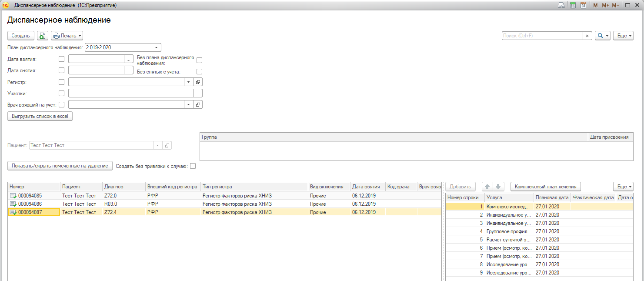644x281 pixels.
Task: Expand План диспансерного наблюдения dropdown
Action: 157,47
